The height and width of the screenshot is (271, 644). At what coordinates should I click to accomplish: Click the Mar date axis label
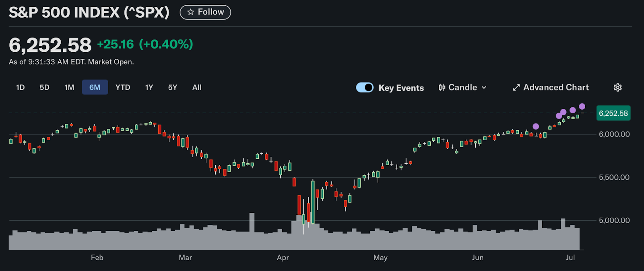click(185, 258)
